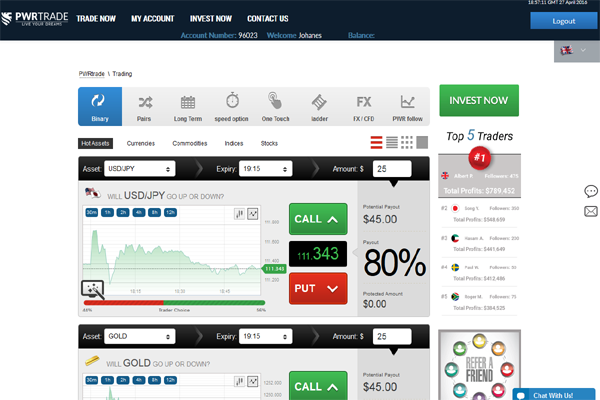Viewport: 600px width, 400px height.
Task: Select the Currencies tab
Action: 141,144
